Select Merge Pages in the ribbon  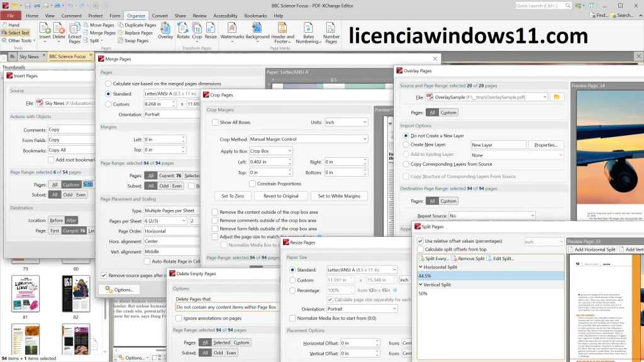pos(100,33)
